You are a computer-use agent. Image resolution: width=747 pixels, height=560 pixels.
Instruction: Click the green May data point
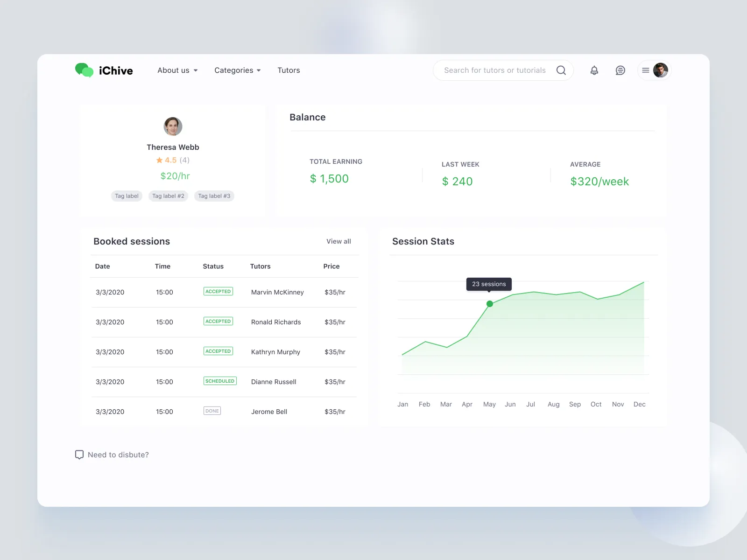pos(490,304)
